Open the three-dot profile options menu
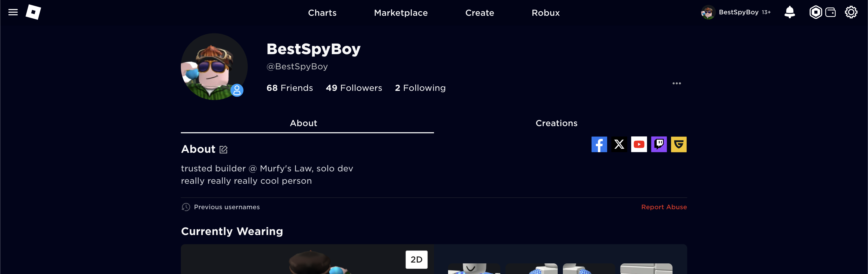The image size is (868, 274). (677, 83)
